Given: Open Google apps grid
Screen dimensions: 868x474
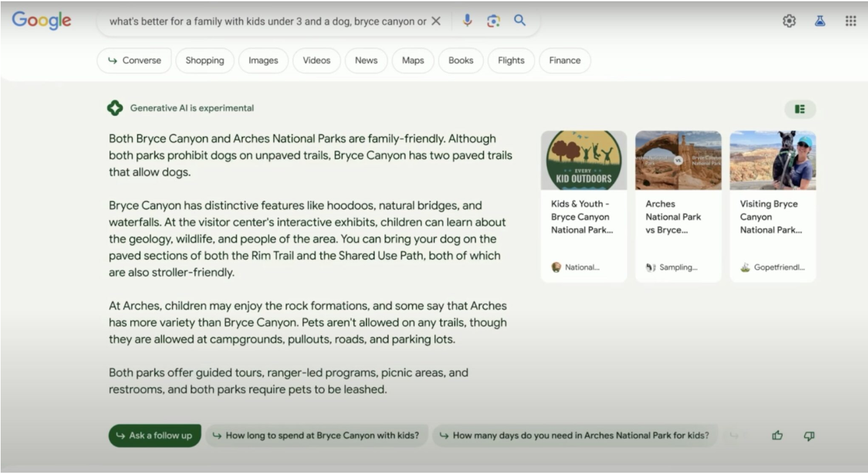Looking at the screenshot, I should pyautogui.click(x=851, y=21).
